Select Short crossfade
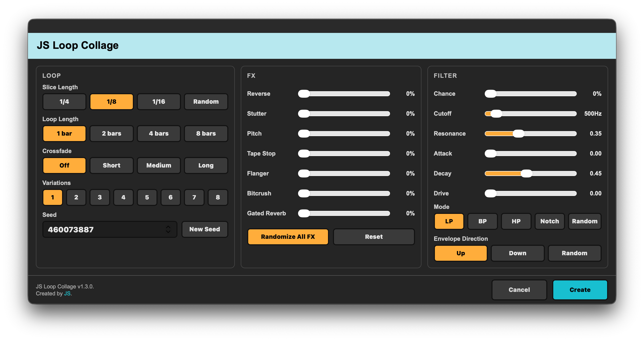Viewport: 644px width, 341px height. [x=111, y=165]
